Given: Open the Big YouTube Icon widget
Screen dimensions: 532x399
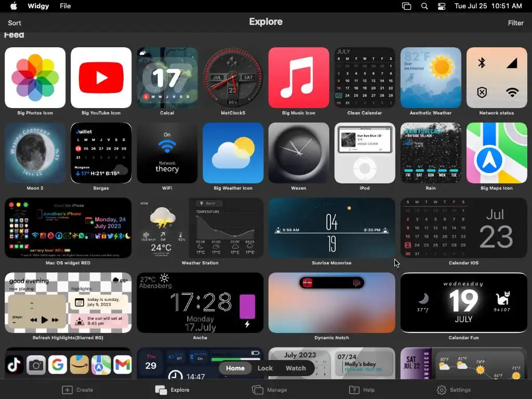Looking at the screenshot, I should click(x=101, y=78).
